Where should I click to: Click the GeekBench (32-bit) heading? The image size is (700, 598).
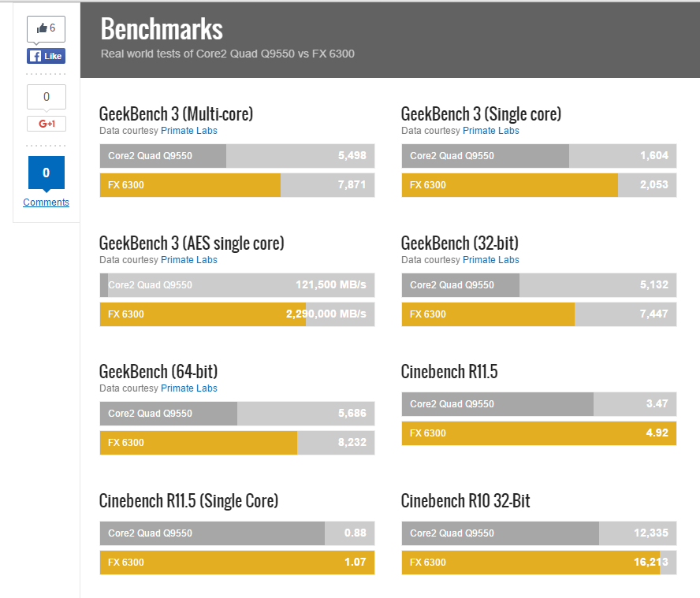[x=460, y=243]
